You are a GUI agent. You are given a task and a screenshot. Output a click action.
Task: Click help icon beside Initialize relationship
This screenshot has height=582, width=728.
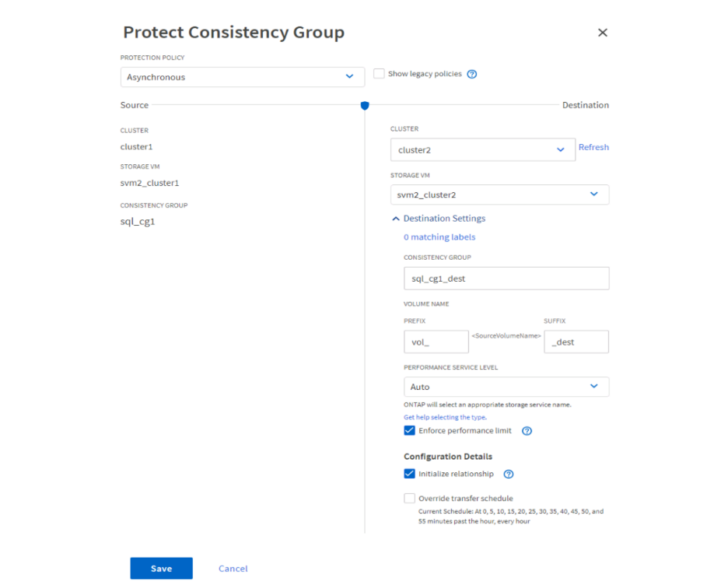pos(509,474)
